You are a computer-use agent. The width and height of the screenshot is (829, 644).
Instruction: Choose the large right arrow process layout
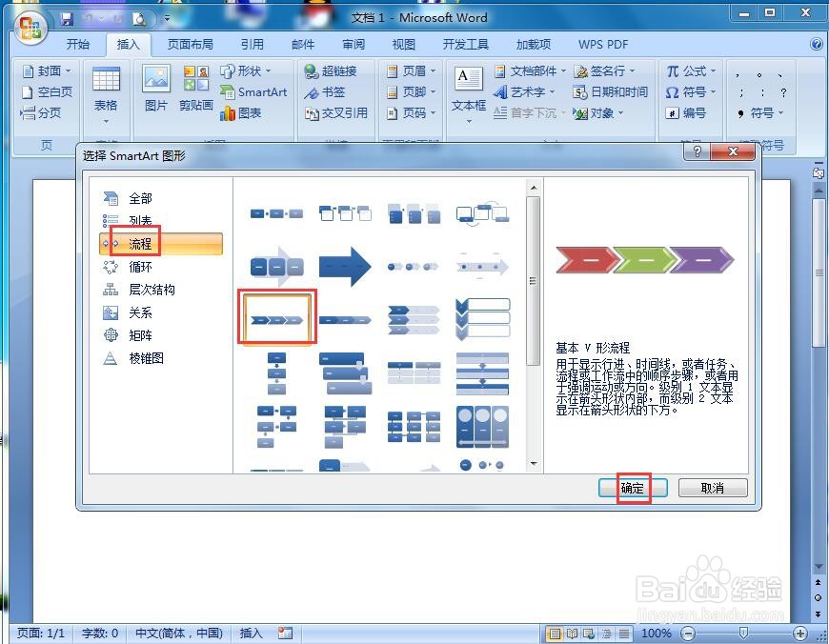click(x=345, y=267)
